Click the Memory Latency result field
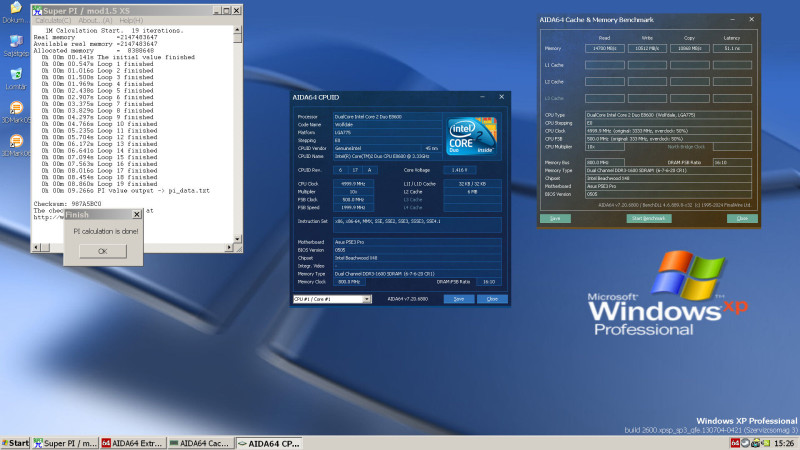 pyautogui.click(x=732, y=48)
